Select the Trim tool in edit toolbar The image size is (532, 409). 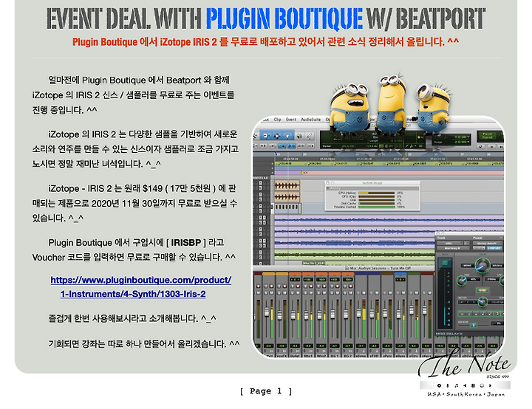(x=266, y=136)
